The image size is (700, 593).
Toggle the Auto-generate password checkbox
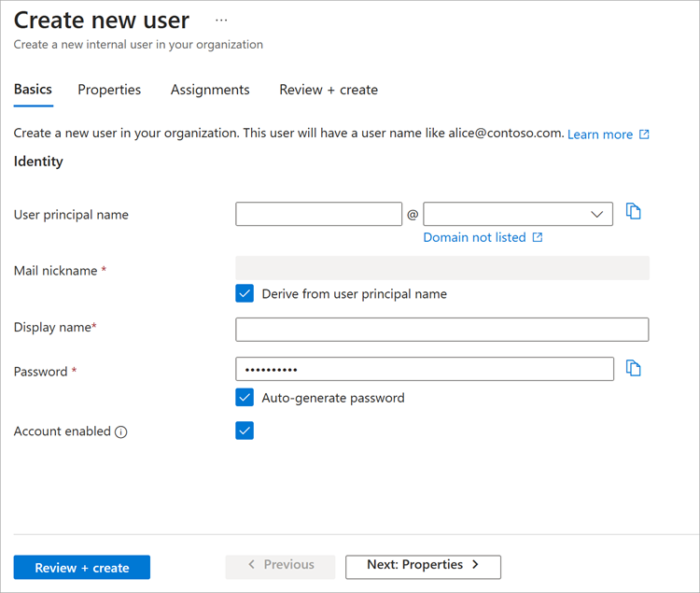pos(245,397)
